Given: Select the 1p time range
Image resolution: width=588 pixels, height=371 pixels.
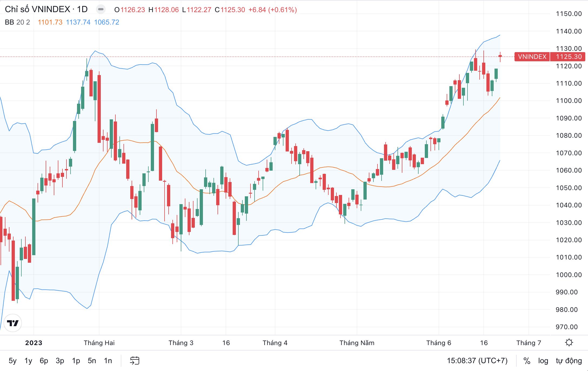Looking at the screenshot, I should click(76, 361).
